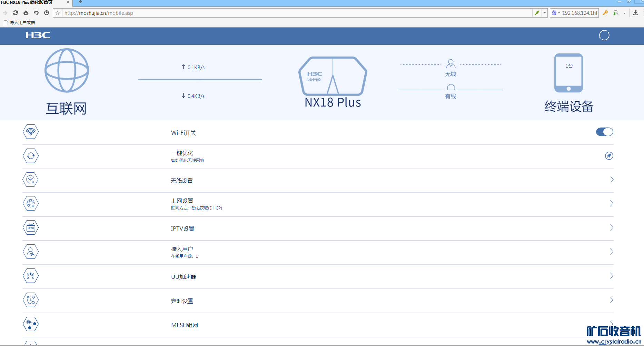
Task: Click the key password manager icon
Action: [x=605, y=13]
